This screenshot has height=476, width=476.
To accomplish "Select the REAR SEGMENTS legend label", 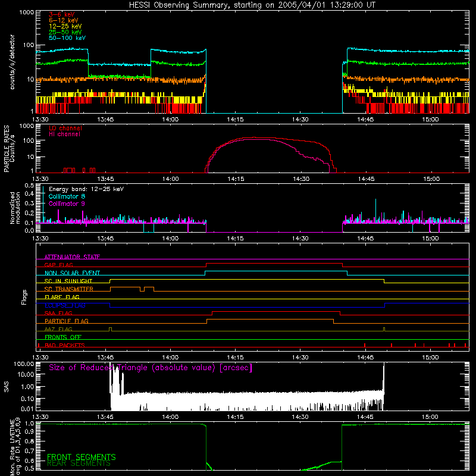I will pos(79,464).
